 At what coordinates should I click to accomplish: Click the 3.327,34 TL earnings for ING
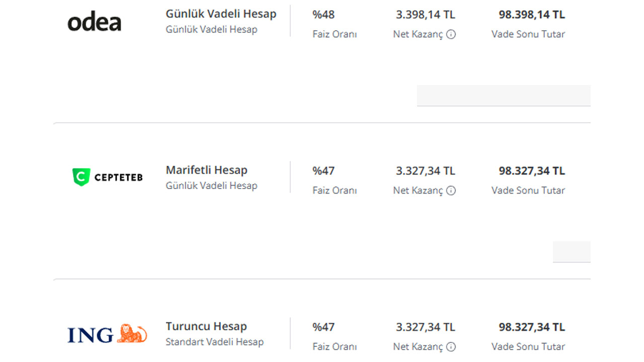pos(426,327)
